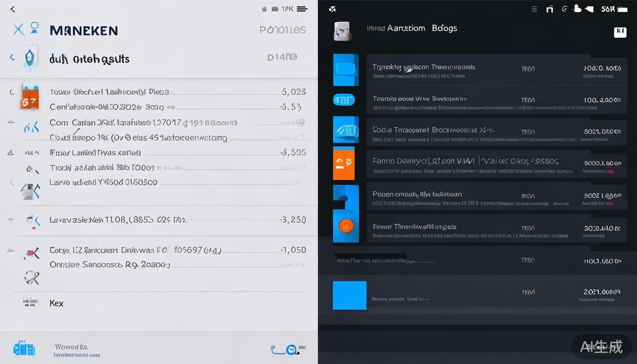
Task: Click the blue circular icon at bottom right
Action: 291,350
